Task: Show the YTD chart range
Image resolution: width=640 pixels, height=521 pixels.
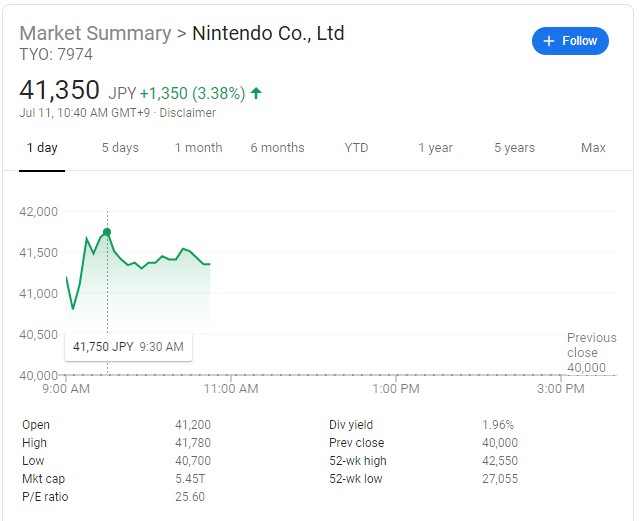Action: click(356, 147)
